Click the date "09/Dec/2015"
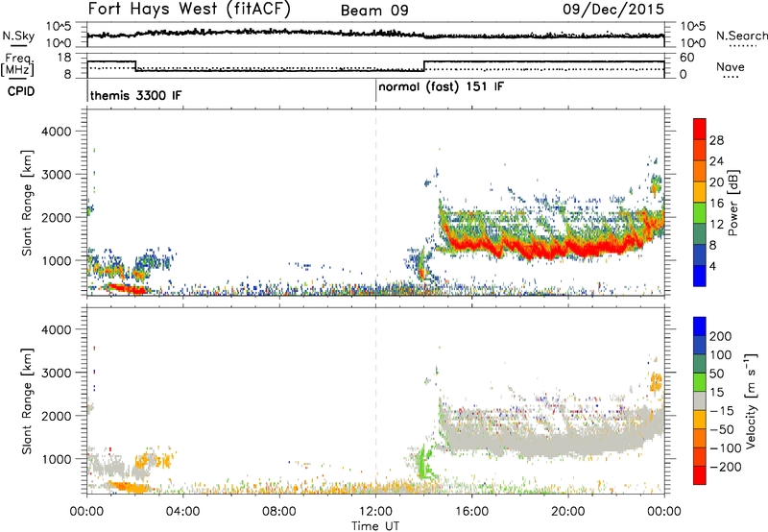The width and height of the screenshot is (768, 532). click(613, 10)
